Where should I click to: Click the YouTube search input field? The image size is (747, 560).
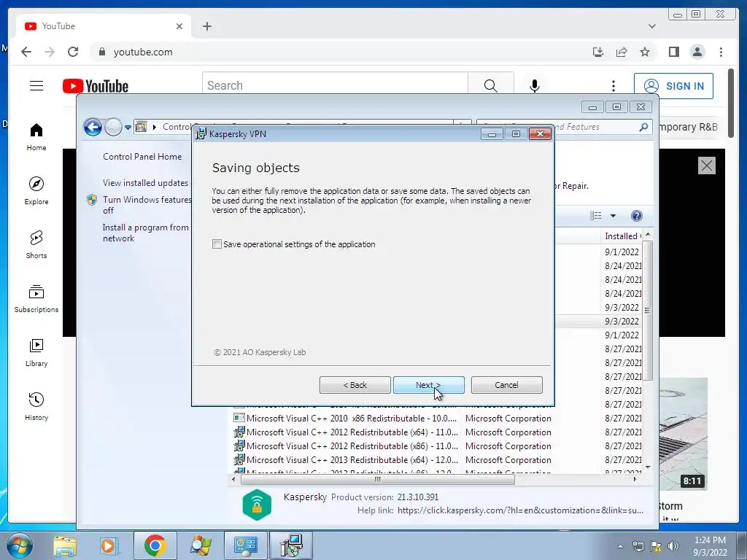pyautogui.click(x=335, y=86)
